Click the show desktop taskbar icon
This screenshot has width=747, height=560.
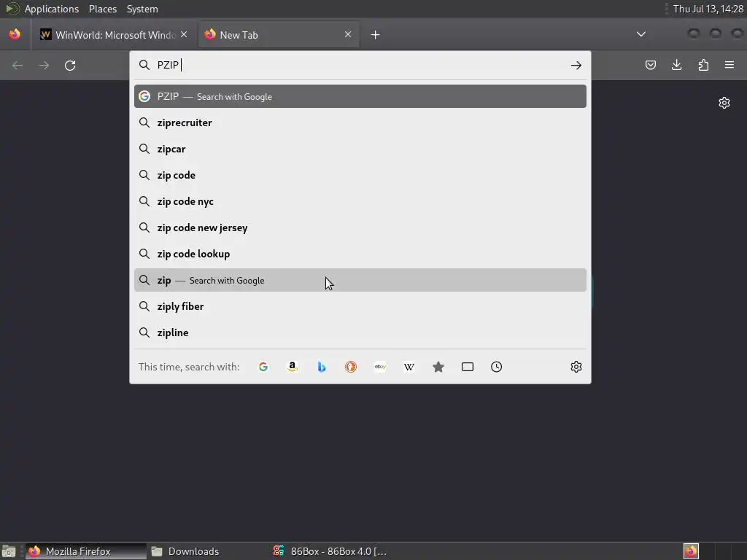[x=9, y=551]
